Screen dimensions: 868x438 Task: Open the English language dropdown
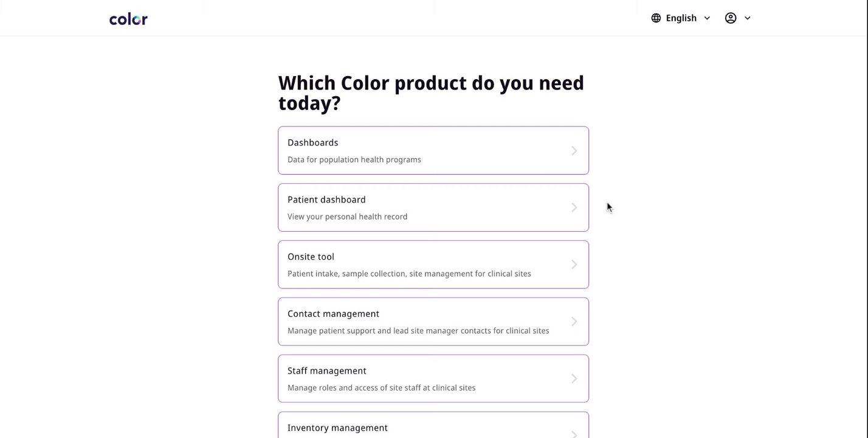coord(681,18)
